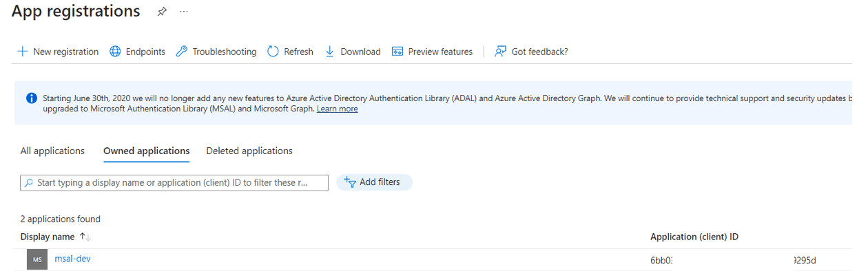Click the Add filters button
The height and width of the screenshot is (271, 868).
pos(374,182)
